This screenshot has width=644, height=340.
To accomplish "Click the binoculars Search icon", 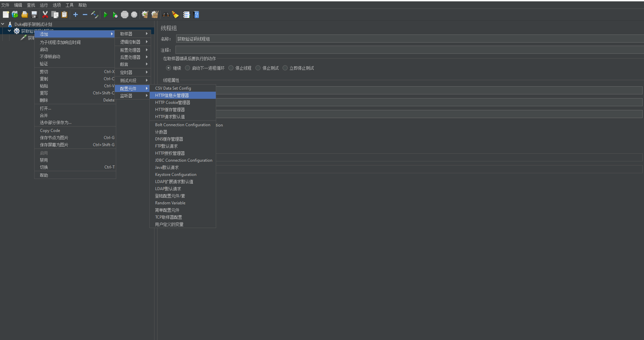I will pyautogui.click(x=166, y=15).
